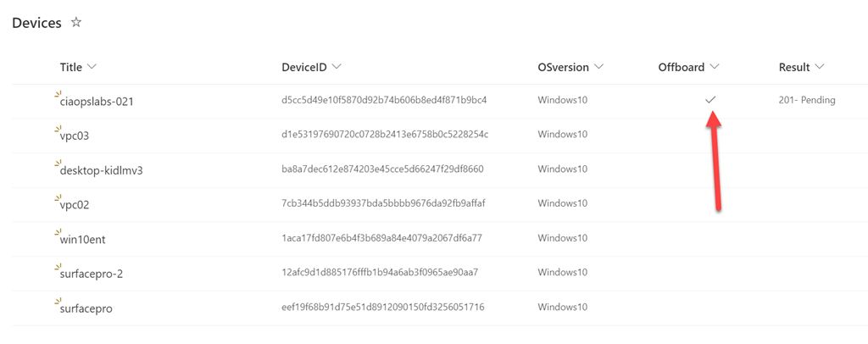Open the OSversion column menu

point(598,67)
